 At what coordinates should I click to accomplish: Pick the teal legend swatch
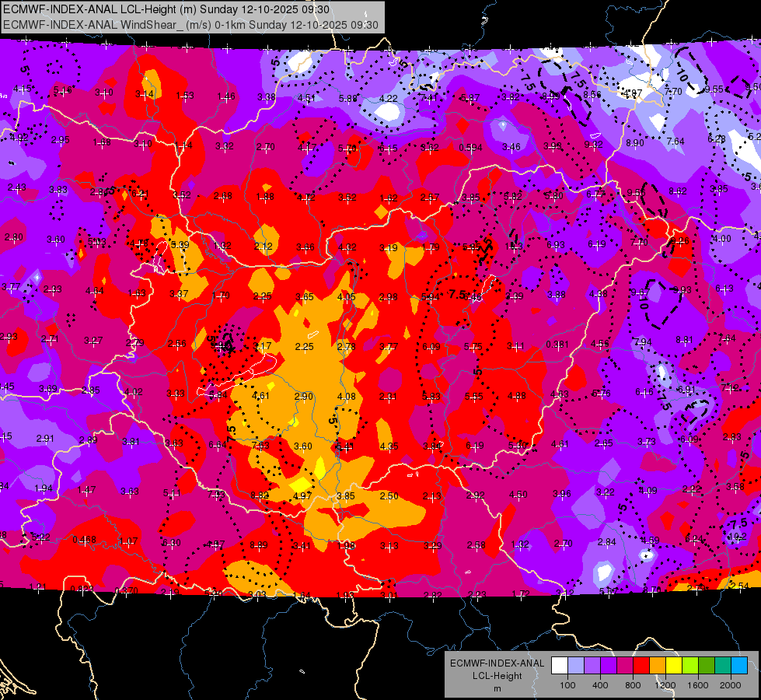pyautogui.click(x=723, y=666)
